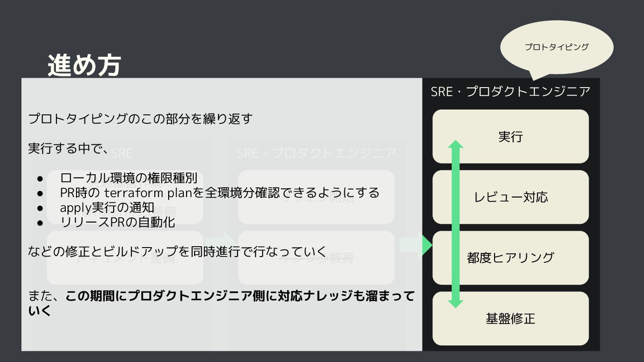
Task: Click the line about ビルドアップを同時進行
Action: pyautogui.click(x=178, y=251)
